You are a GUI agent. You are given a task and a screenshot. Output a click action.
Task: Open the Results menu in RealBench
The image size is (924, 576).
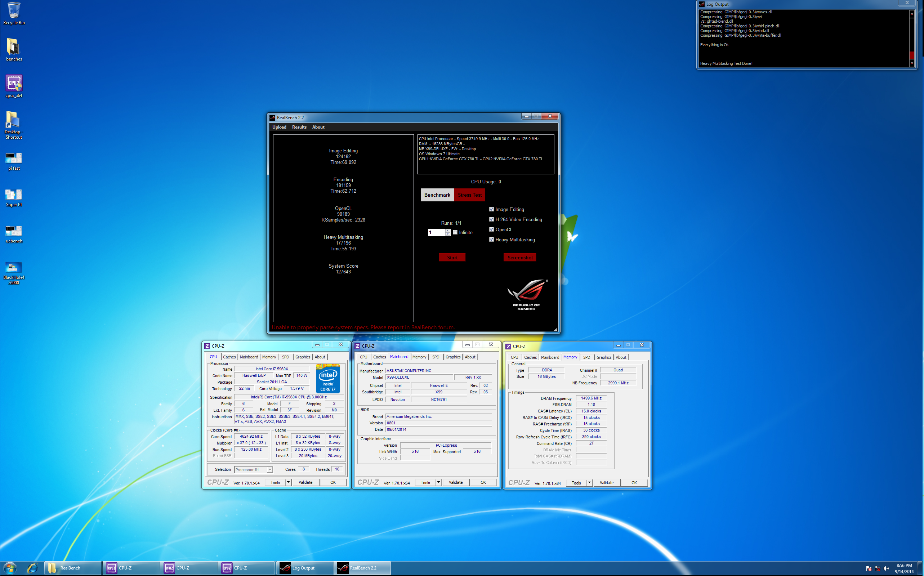point(299,127)
